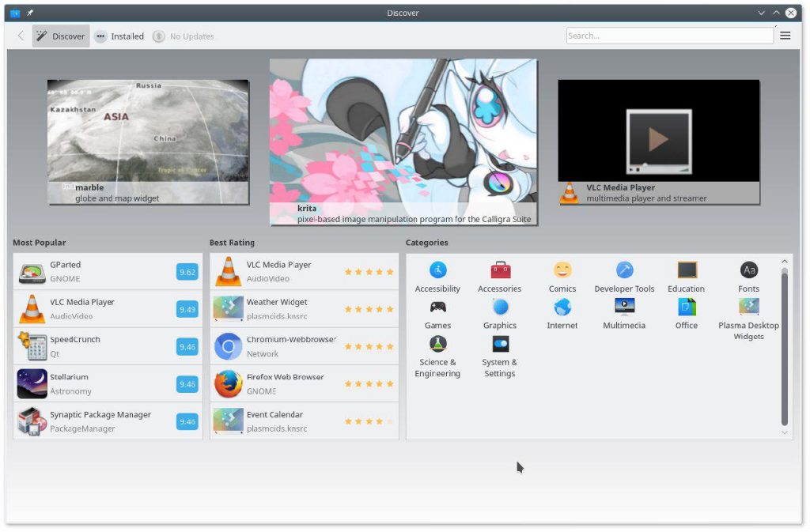Click VLC cone icon in Most Popular

coord(32,309)
